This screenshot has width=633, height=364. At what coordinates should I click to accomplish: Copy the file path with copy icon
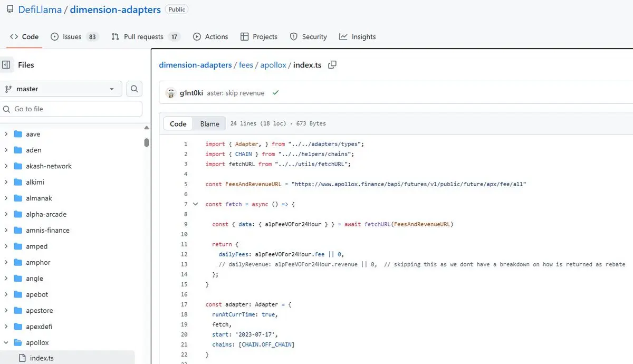(332, 65)
